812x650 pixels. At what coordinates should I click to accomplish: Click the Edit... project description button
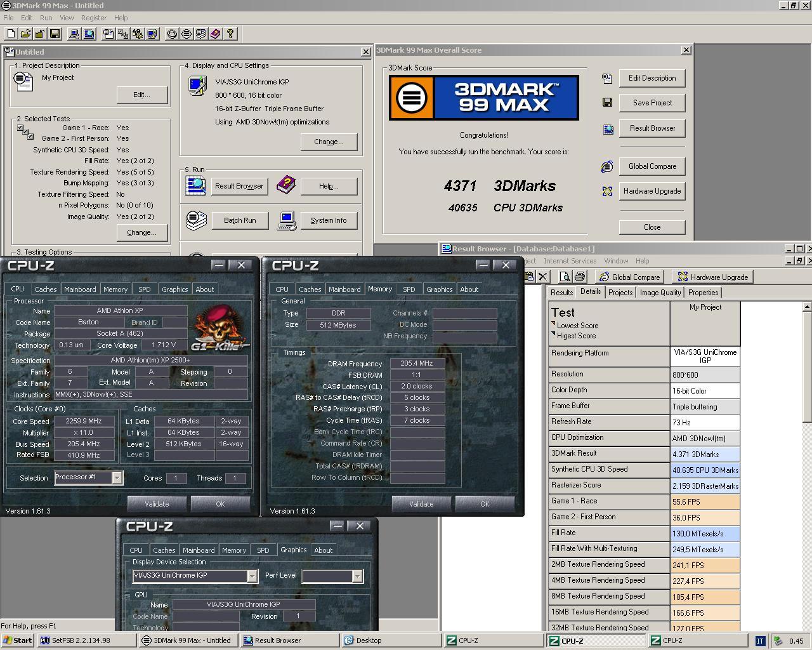tap(141, 95)
